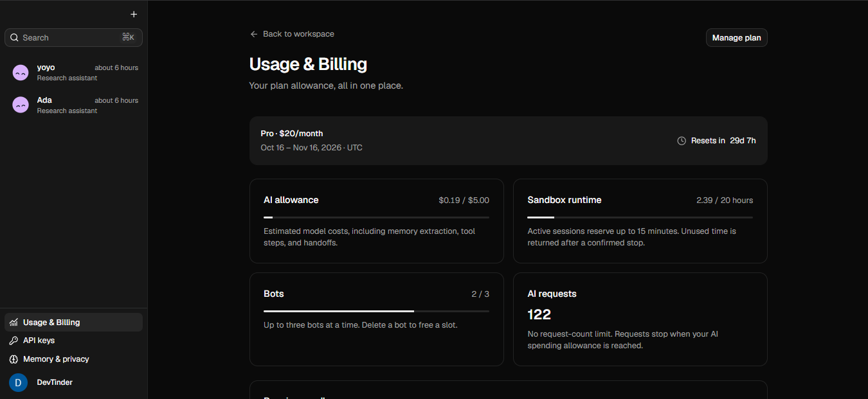Click the Manage plan button
This screenshot has height=399, width=868.
click(x=736, y=38)
